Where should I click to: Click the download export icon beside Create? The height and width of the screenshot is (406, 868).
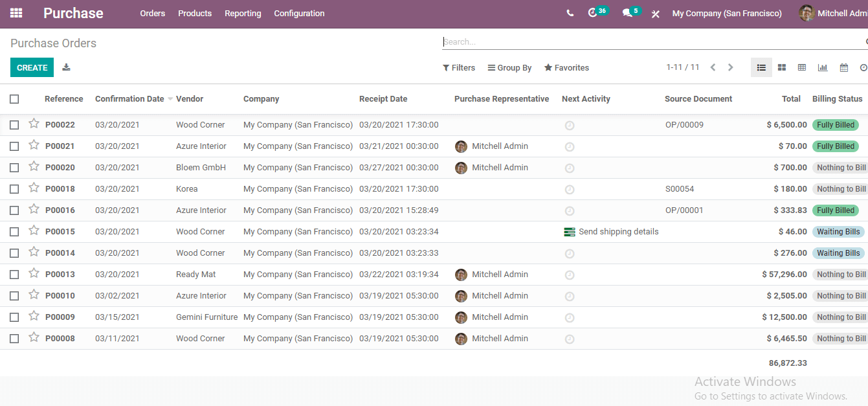[66, 67]
